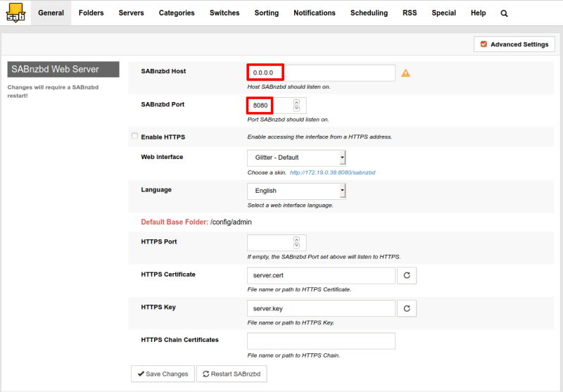Click 'File name or path to HTTPS Chain.' hint
563x392 pixels.
(293, 355)
